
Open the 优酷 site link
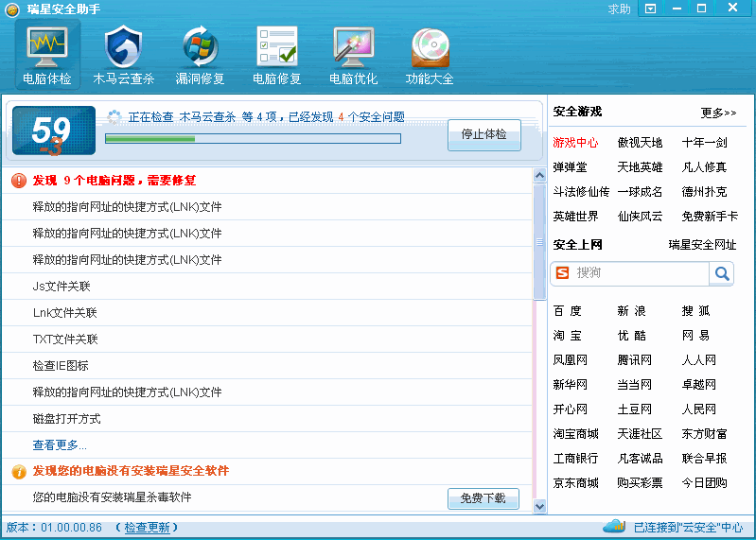[632, 336]
